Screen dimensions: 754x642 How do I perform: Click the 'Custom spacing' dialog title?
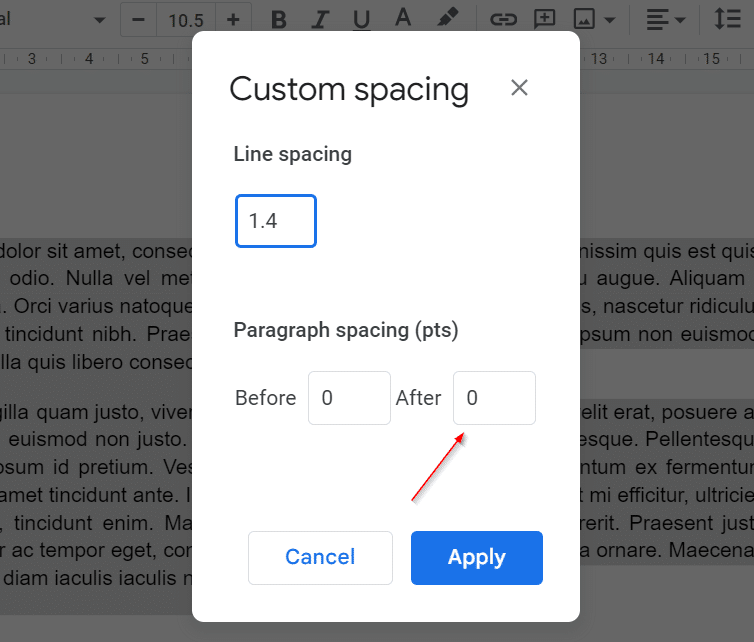point(349,89)
